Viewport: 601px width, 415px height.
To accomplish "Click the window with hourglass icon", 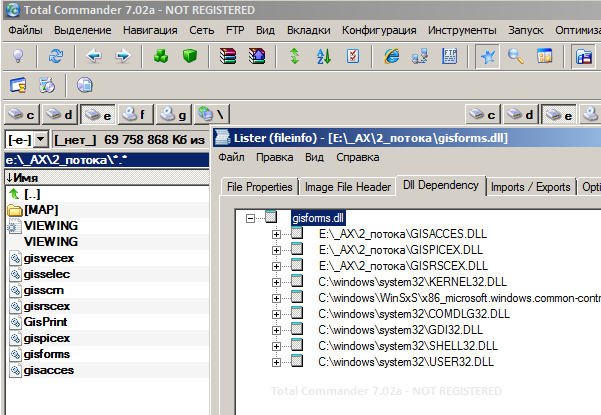I will tap(18, 85).
